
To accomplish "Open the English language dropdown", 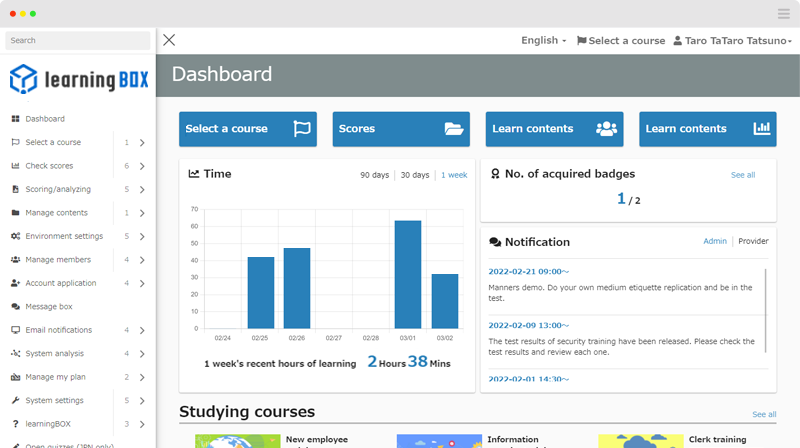I will pyautogui.click(x=543, y=41).
